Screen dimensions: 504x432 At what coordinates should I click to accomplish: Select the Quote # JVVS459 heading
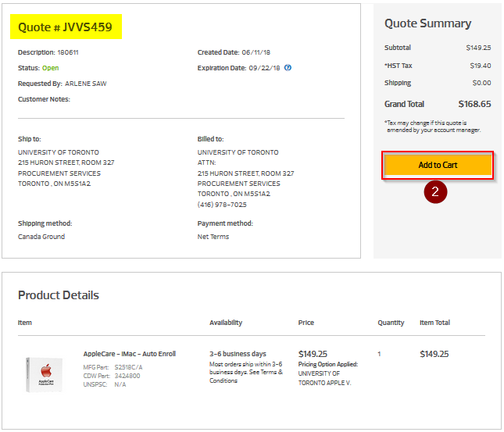[x=65, y=28]
